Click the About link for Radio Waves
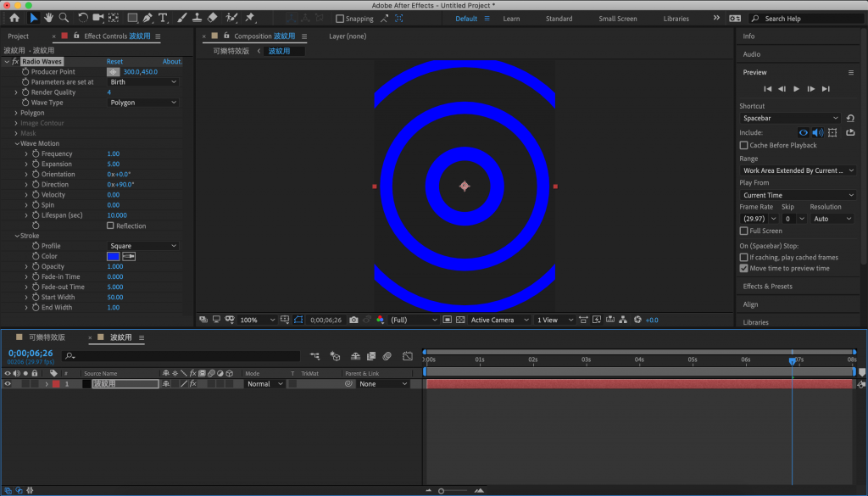 172,61
